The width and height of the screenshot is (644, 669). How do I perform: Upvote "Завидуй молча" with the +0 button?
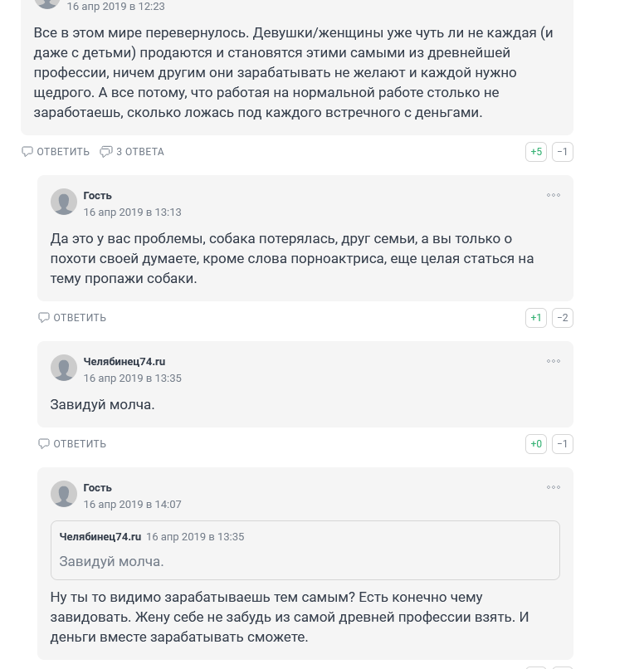[x=536, y=444]
